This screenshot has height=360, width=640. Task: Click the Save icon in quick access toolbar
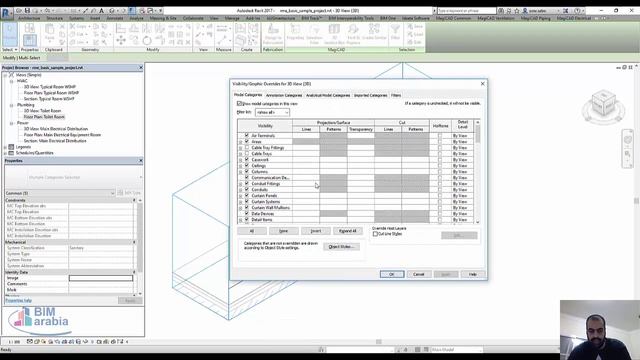pos(27,11)
